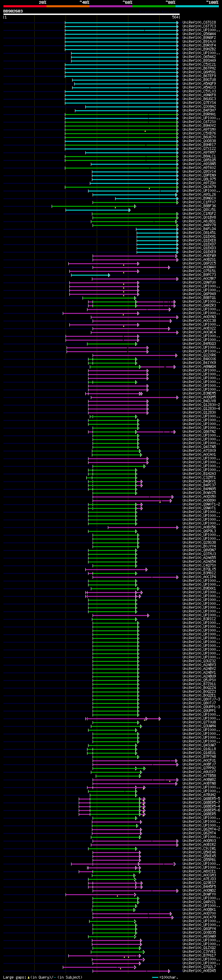Select hit label UniRef100_B8BF36

[x=199, y=206]
